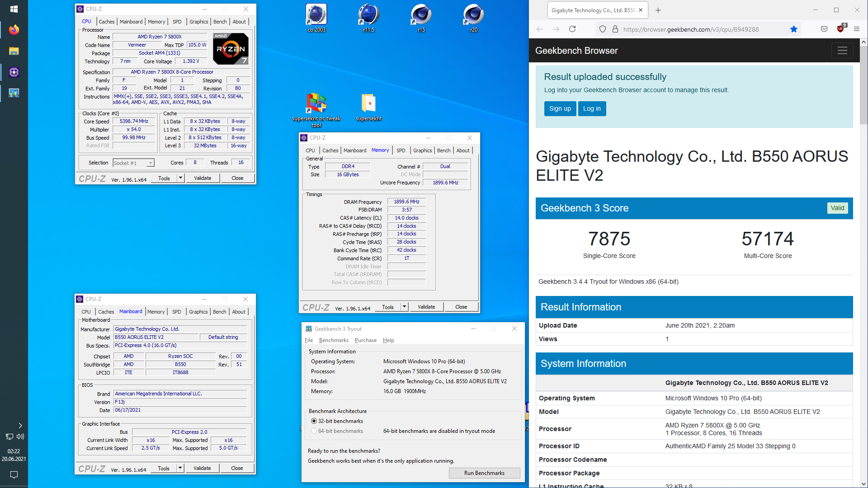Click the bookmark star in address bar

794,29
